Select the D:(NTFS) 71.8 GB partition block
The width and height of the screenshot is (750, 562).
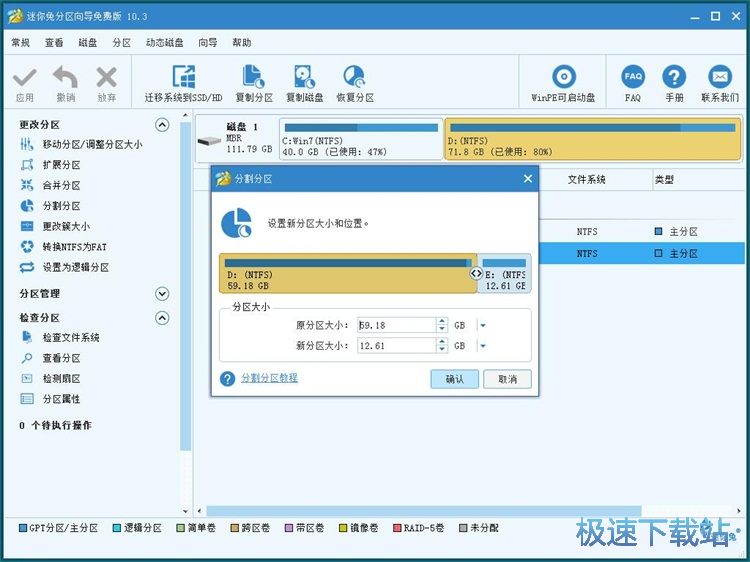593,139
